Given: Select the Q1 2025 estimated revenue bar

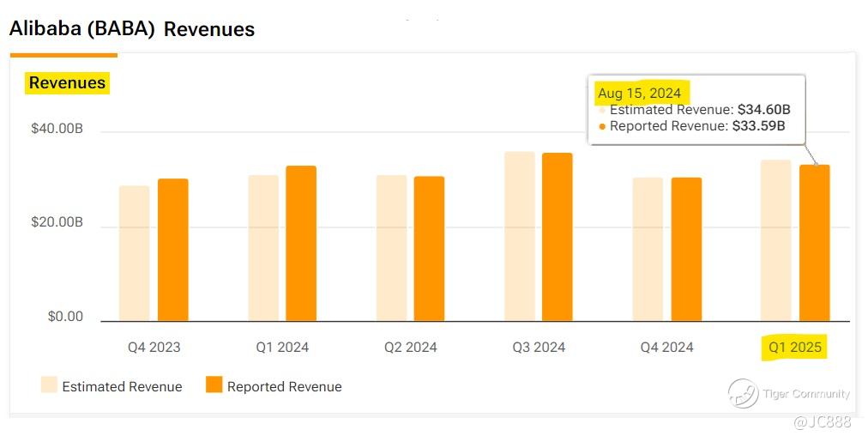Looking at the screenshot, I should coord(776,241).
